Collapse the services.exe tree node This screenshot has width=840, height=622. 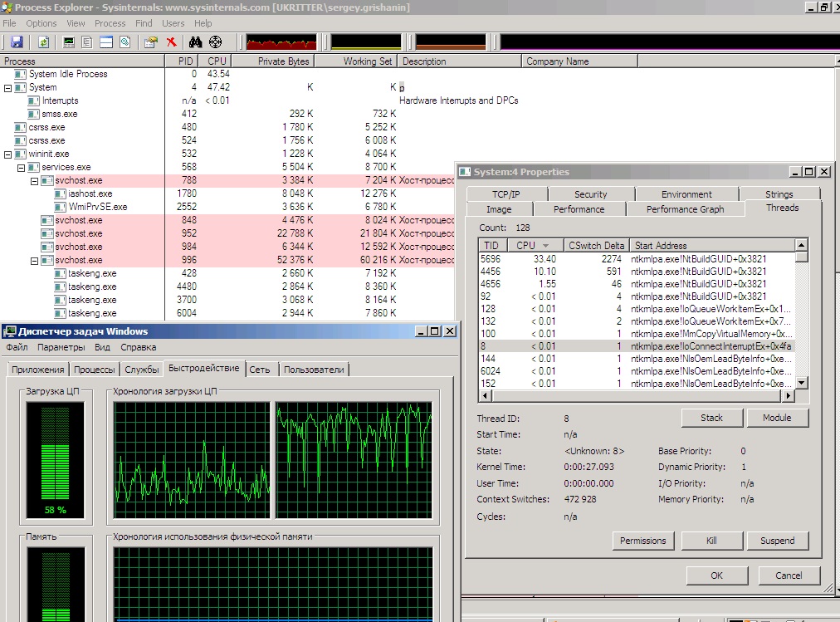click(21, 168)
